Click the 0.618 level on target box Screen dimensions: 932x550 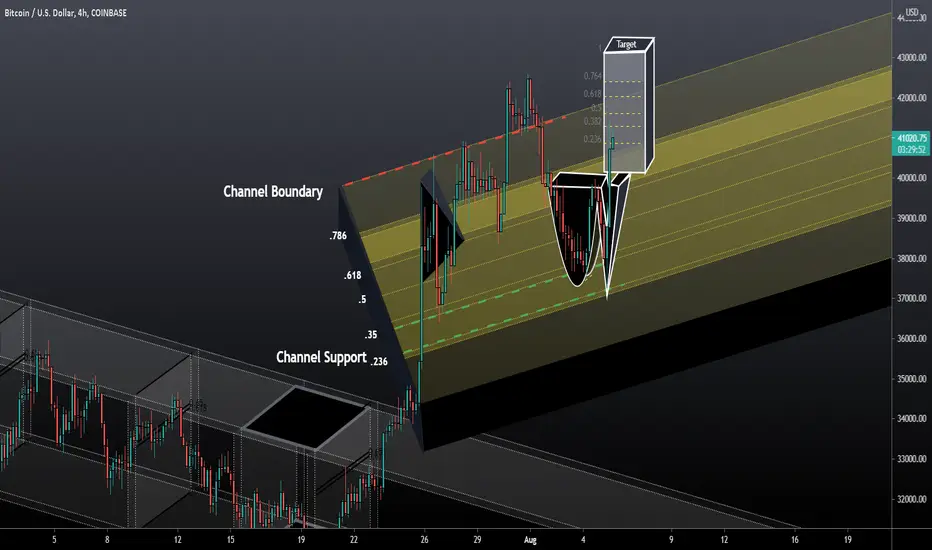coord(593,94)
